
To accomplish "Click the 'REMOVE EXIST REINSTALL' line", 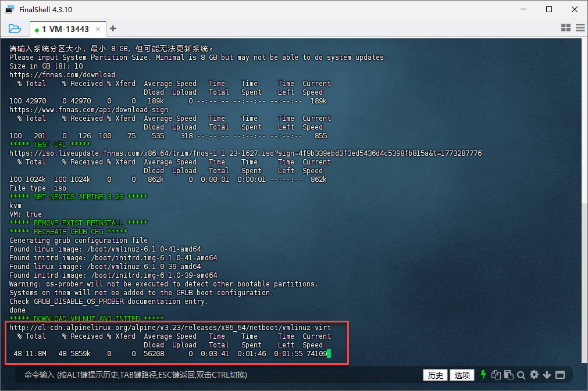I will click(x=79, y=223).
